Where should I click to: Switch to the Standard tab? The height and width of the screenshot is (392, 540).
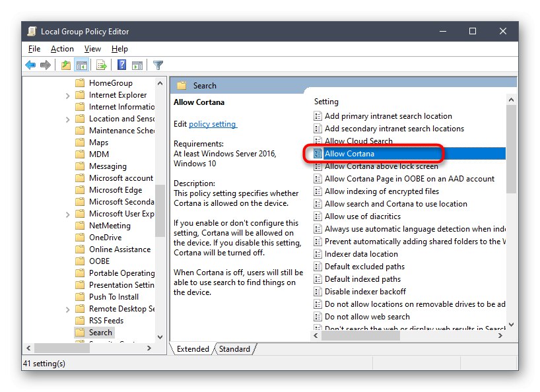[234, 348]
